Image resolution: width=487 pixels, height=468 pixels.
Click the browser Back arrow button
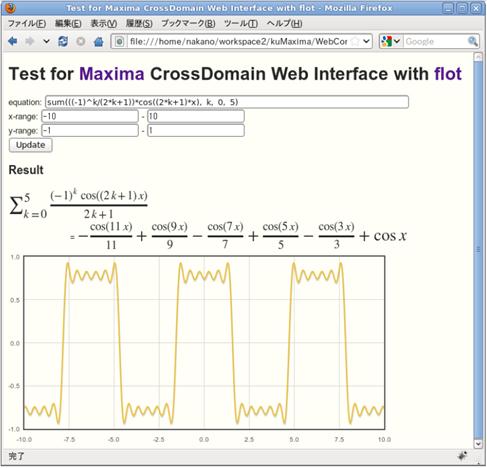(x=13, y=41)
